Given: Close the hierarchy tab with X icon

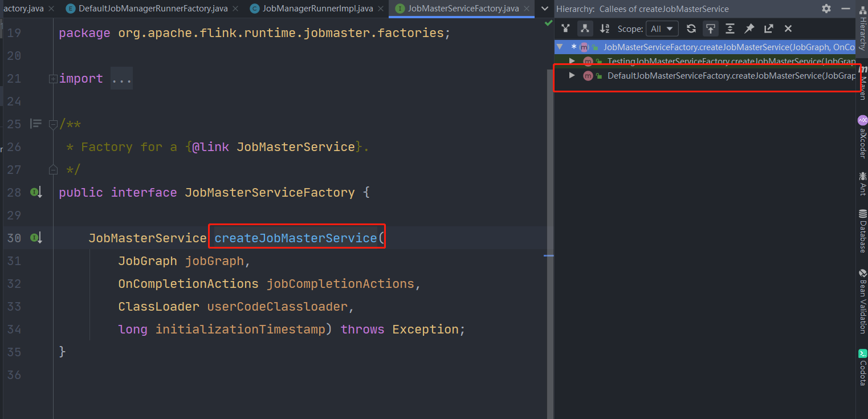Looking at the screenshot, I should click(x=788, y=29).
